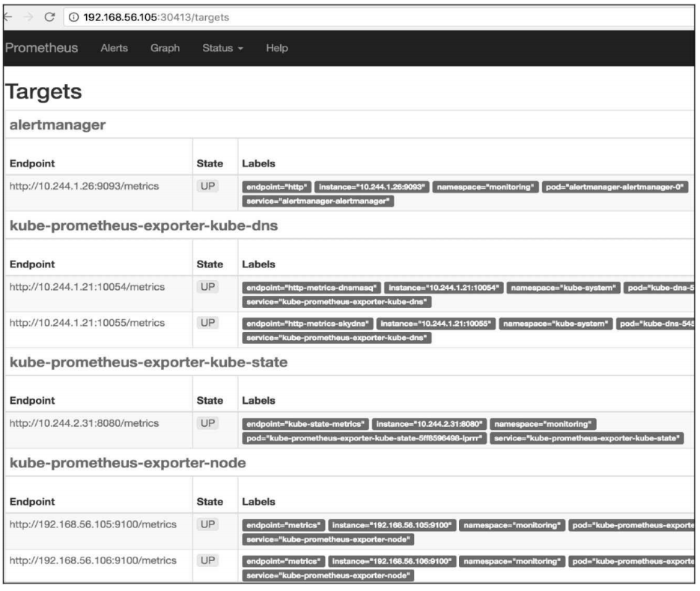
Task: Click the alertmanager table Endpoint column header
Action: 32,163
